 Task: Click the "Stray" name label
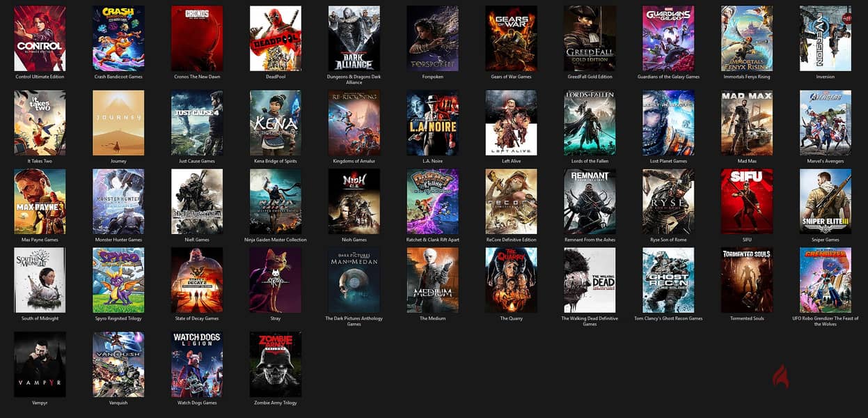click(x=276, y=318)
